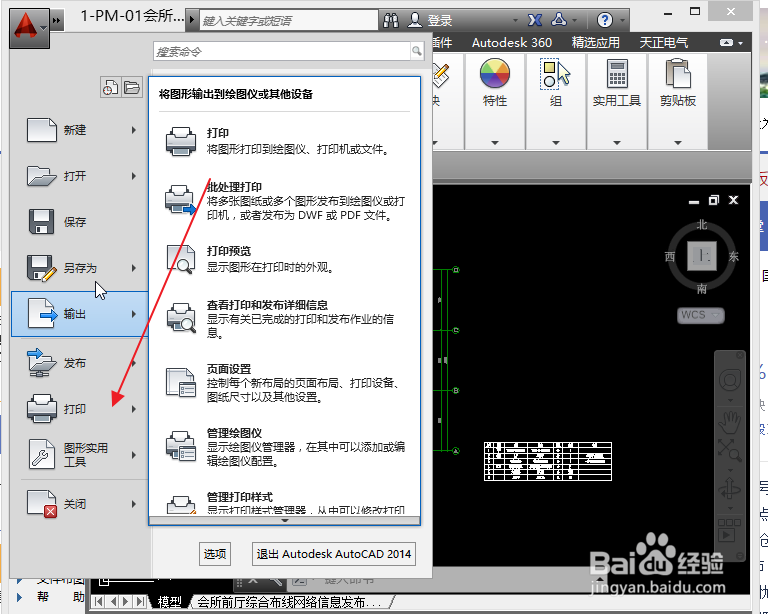Click the search commands input field

point(282,51)
